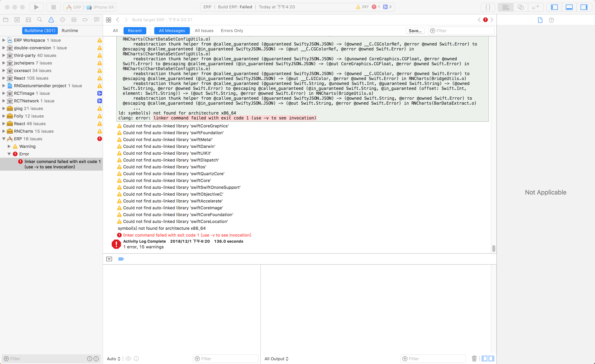Clear the debug console with trash icon
Image resolution: width=595 pixels, height=364 pixels.
(474, 359)
